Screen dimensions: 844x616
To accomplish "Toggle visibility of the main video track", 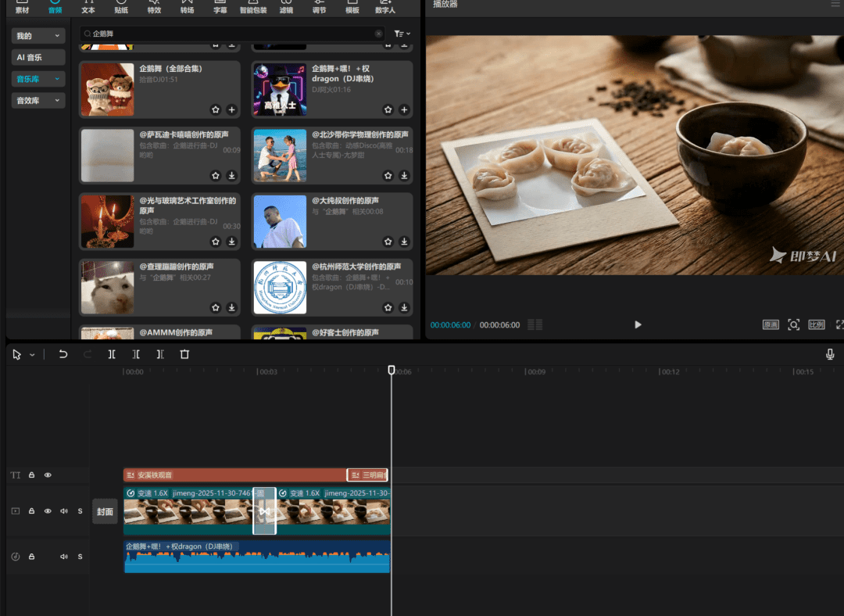I will [x=48, y=511].
